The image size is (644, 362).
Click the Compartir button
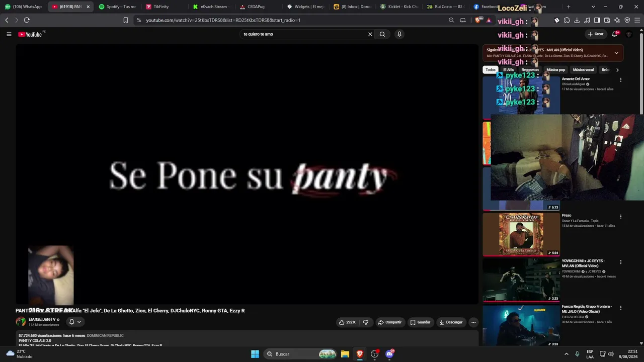pyautogui.click(x=390, y=322)
